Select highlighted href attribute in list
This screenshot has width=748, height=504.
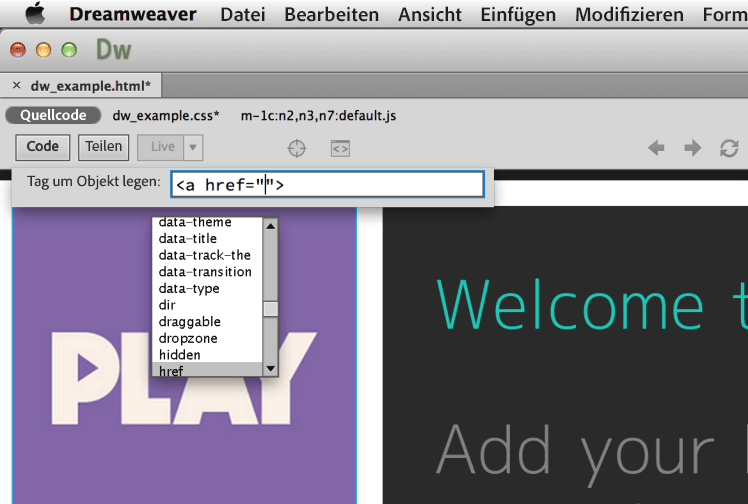tap(207, 370)
